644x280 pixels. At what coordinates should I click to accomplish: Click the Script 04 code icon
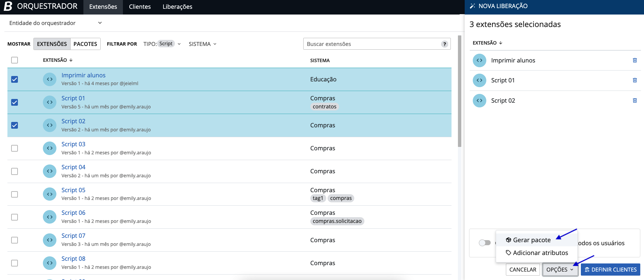coord(50,171)
